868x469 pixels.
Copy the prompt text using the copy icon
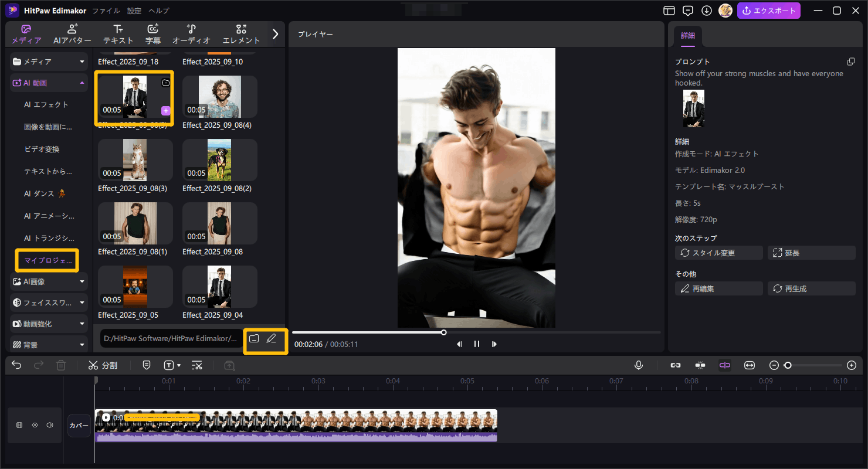coord(851,62)
